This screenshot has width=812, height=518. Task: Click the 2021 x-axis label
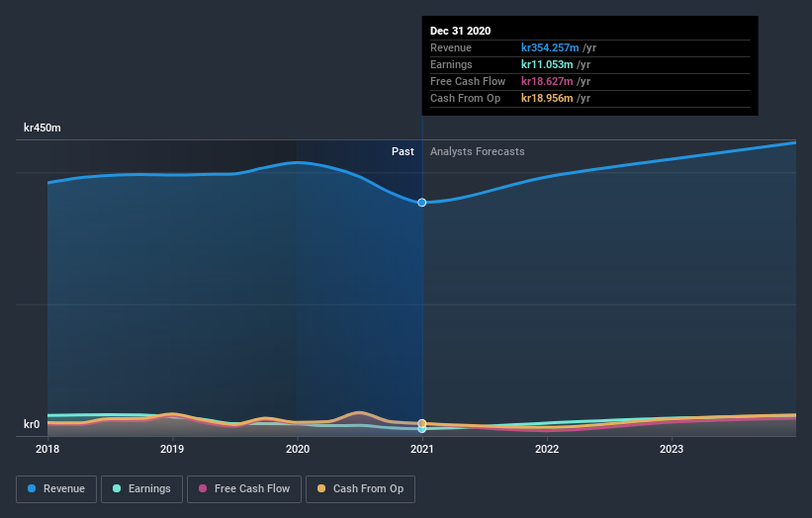[422, 449]
